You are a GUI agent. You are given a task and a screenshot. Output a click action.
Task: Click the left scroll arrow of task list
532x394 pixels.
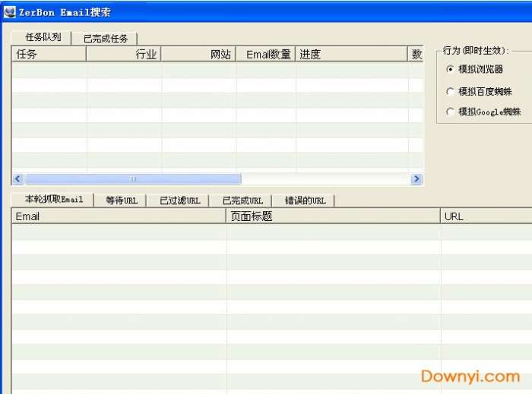coord(18,179)
